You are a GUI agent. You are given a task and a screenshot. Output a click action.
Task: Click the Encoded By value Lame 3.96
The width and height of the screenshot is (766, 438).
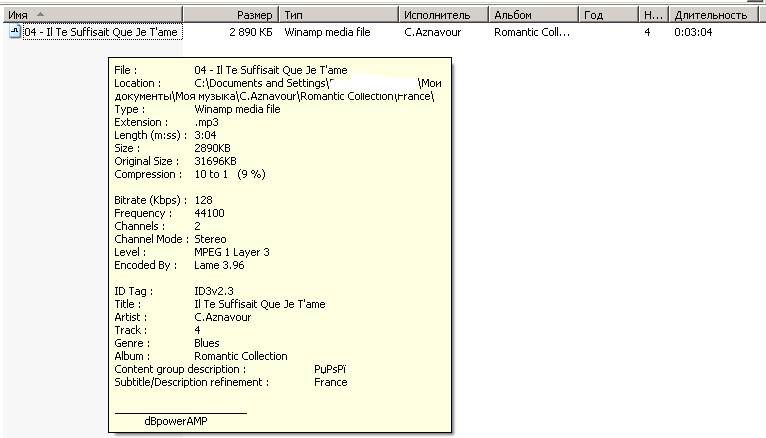(219, 265)
